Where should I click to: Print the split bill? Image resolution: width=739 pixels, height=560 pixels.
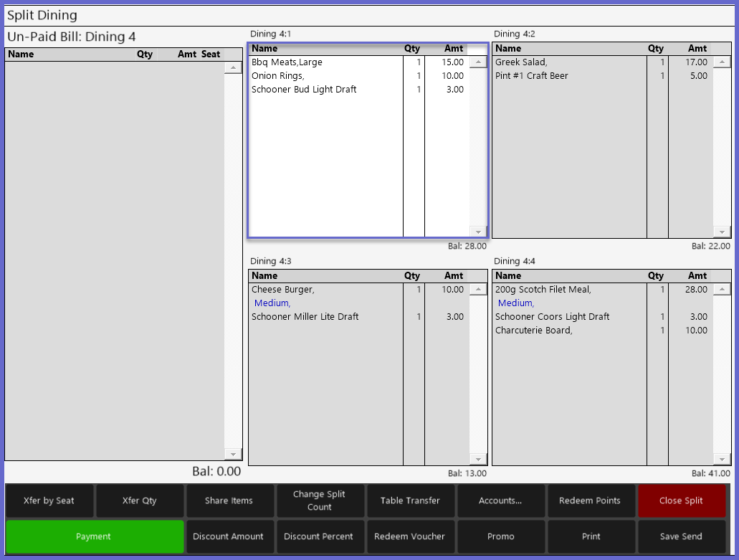591,536
